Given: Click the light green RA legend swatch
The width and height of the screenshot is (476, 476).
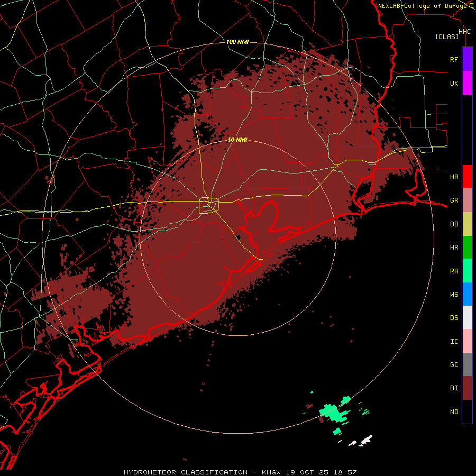Looking at the screenshot, I should pos(467,271).
